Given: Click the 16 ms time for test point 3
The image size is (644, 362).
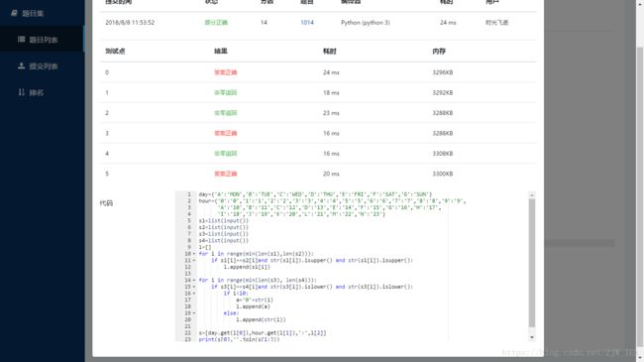Looking at the screenshot, I should [331, 133].
